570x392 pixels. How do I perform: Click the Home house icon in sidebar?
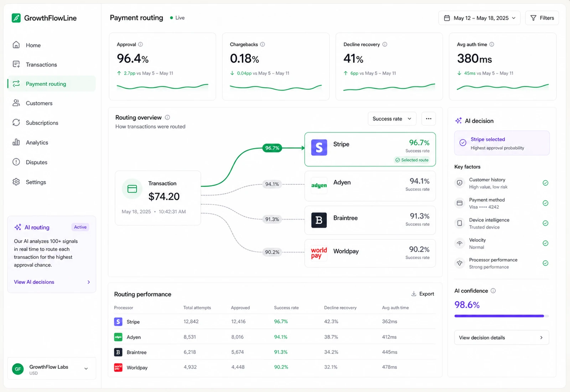16,45
